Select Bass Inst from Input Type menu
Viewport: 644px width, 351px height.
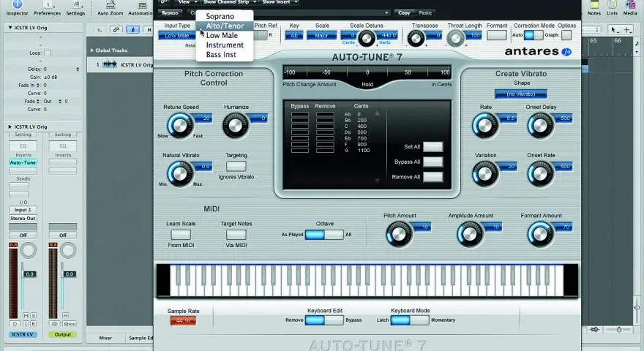tap(224, 54)
